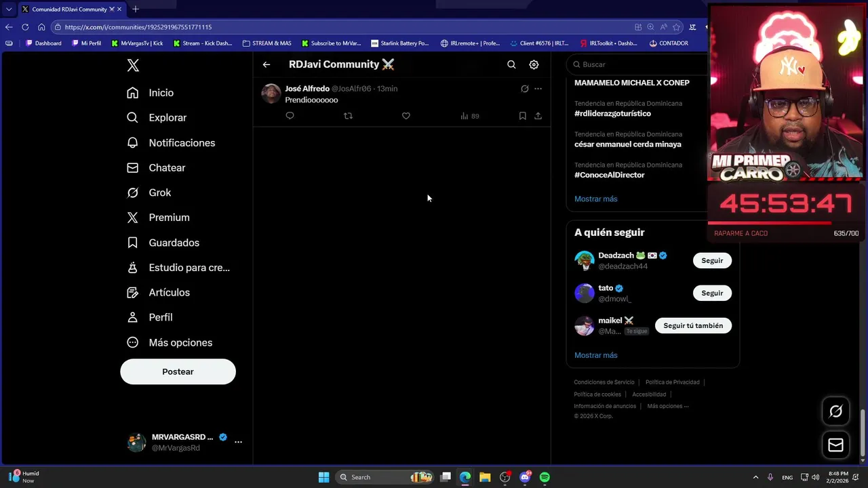Open Premium in sidebar
Screen dimensions: 868x488
(x=158, y=218)
